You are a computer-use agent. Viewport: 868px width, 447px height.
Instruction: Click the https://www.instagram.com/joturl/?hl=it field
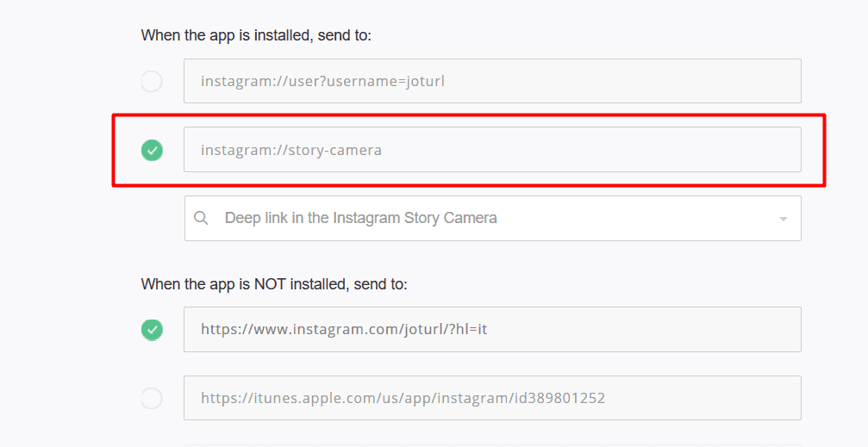pos(493,329)
